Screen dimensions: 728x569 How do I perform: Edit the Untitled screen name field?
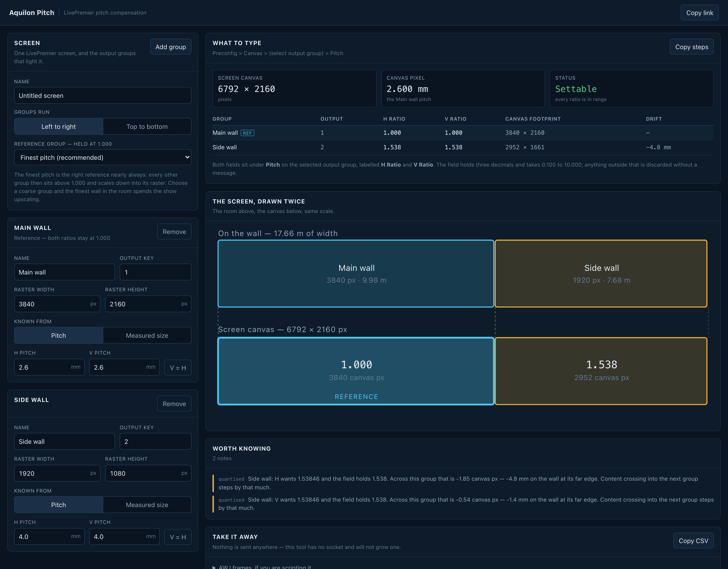(103, 95)
